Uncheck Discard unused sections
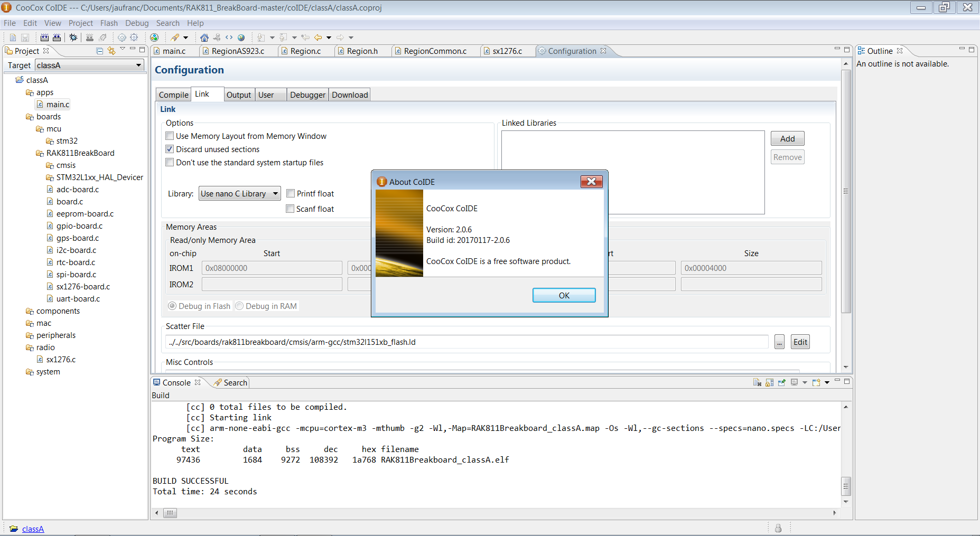The width and height of the screenshot is (980, 536). coord(170,149)
